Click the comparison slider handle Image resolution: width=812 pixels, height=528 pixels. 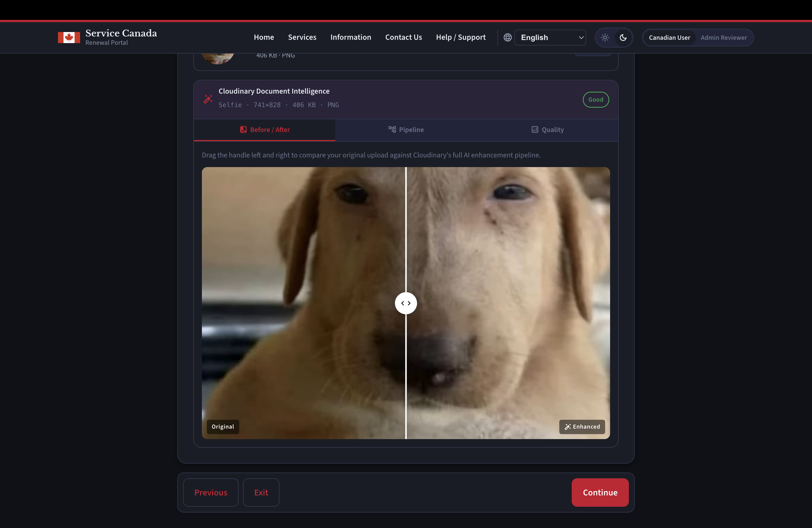pos(406,303)
